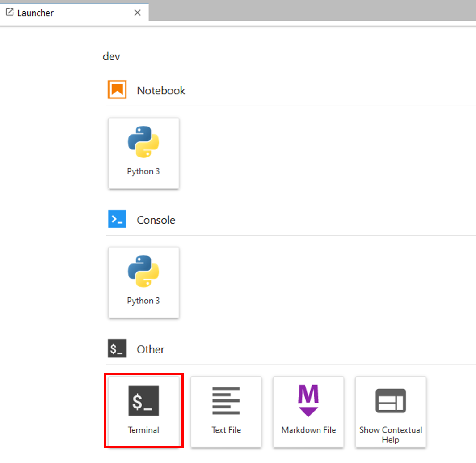The height and width of the screenshot is (463, 476).
Task: Click the orange Notebook section icon
Action: 117,90
